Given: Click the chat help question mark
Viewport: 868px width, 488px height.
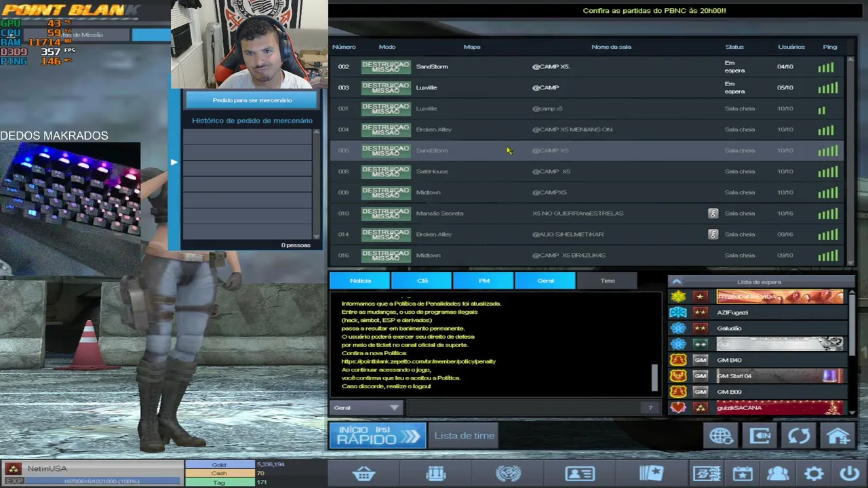Looking at the screenshot, I should coord(650,407).
